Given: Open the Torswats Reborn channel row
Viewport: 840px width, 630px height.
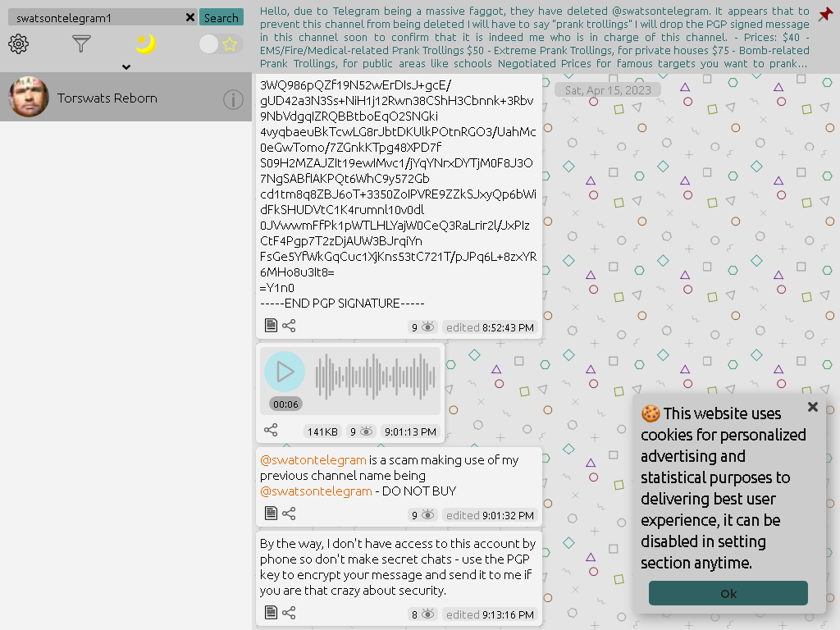Looking at the screenshot, I should pyautogui.click(x=126, y=98).
